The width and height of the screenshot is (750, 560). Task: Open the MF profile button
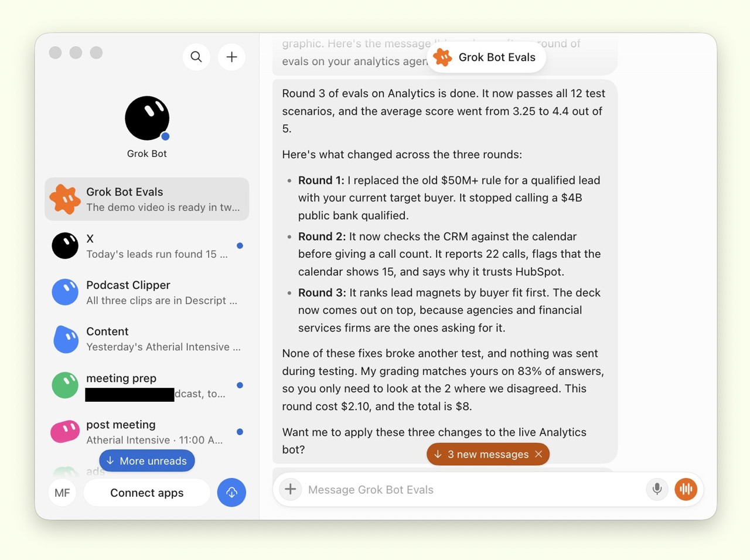coord(63,493)
